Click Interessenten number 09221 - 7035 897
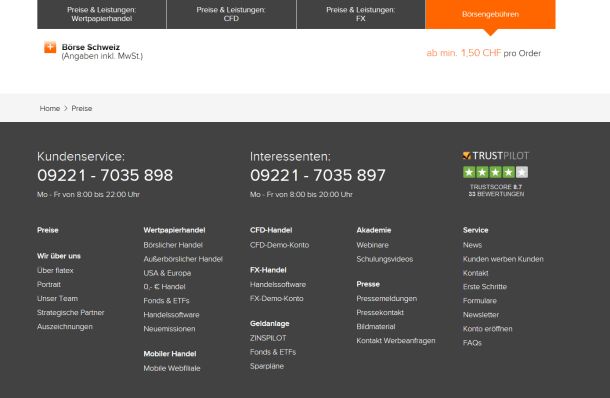The image size is (610, 398). pyautogui.click(x=318, y=175)
